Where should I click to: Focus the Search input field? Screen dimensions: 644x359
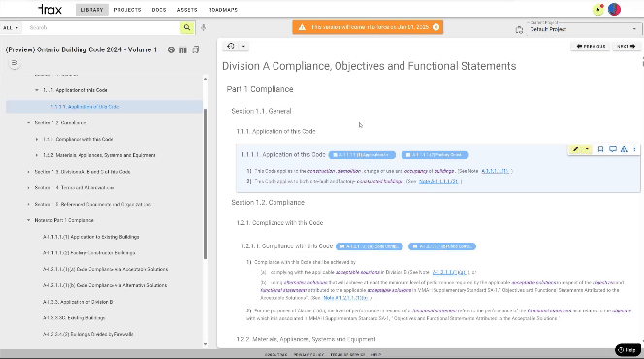click(103, 27)
